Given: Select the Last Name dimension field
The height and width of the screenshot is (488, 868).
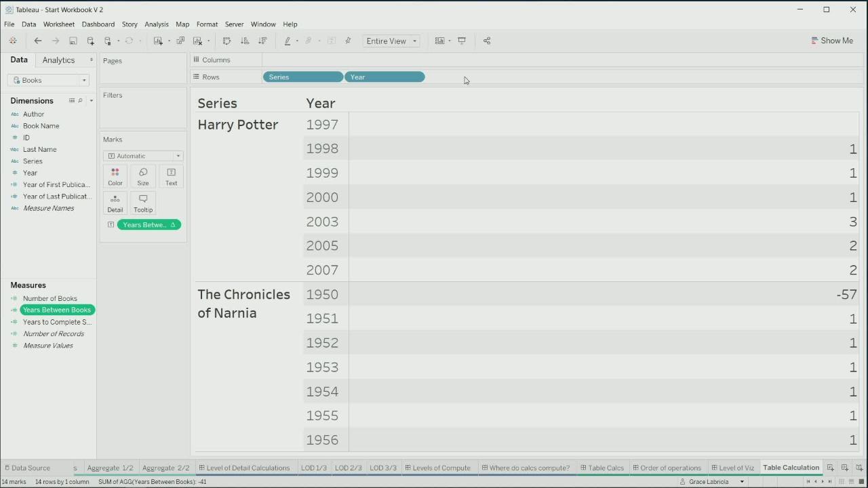Looking at the screenshot, I should 39,149.
